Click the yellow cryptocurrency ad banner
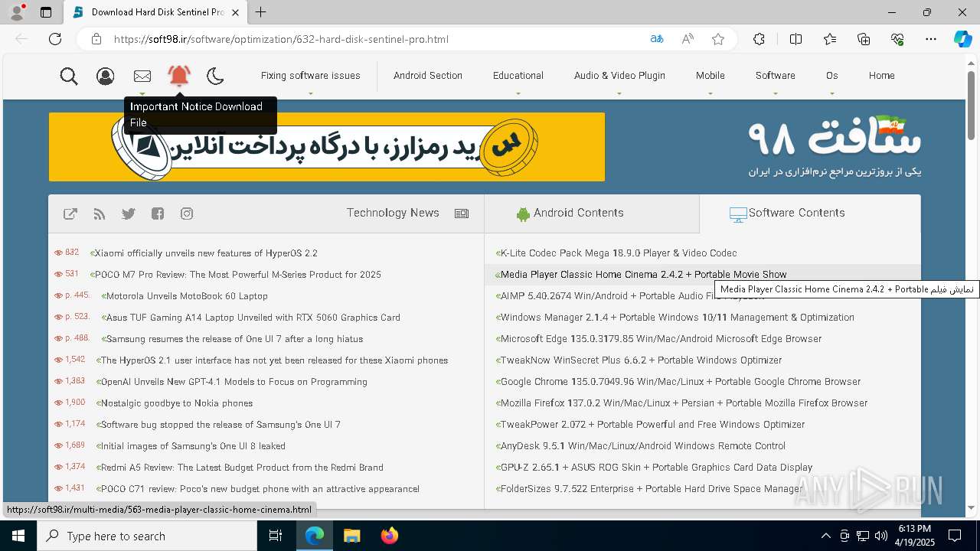The height and width of the screenshot is (551, 980). point(327,147)
